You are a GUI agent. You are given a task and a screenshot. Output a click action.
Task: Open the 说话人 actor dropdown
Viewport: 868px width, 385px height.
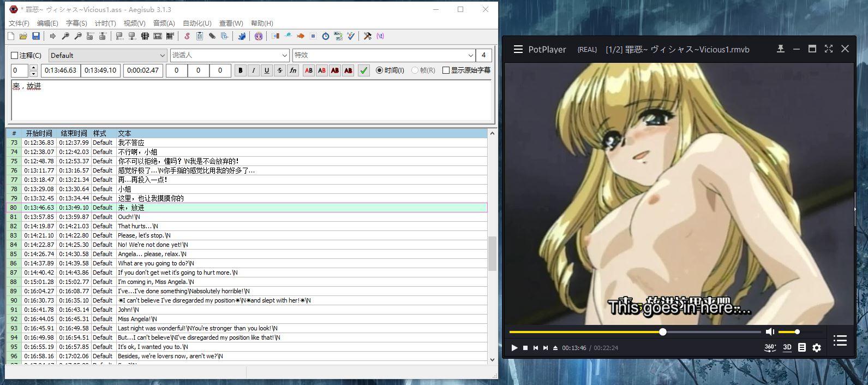230,55
